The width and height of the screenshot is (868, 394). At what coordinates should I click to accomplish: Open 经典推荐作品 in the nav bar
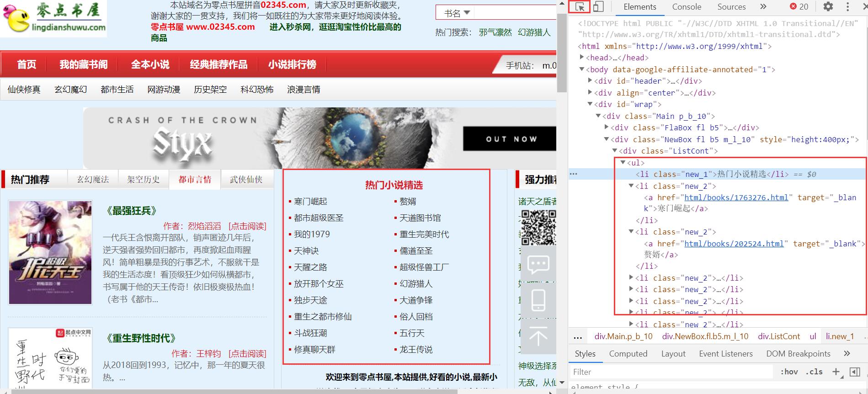[218, 64]
